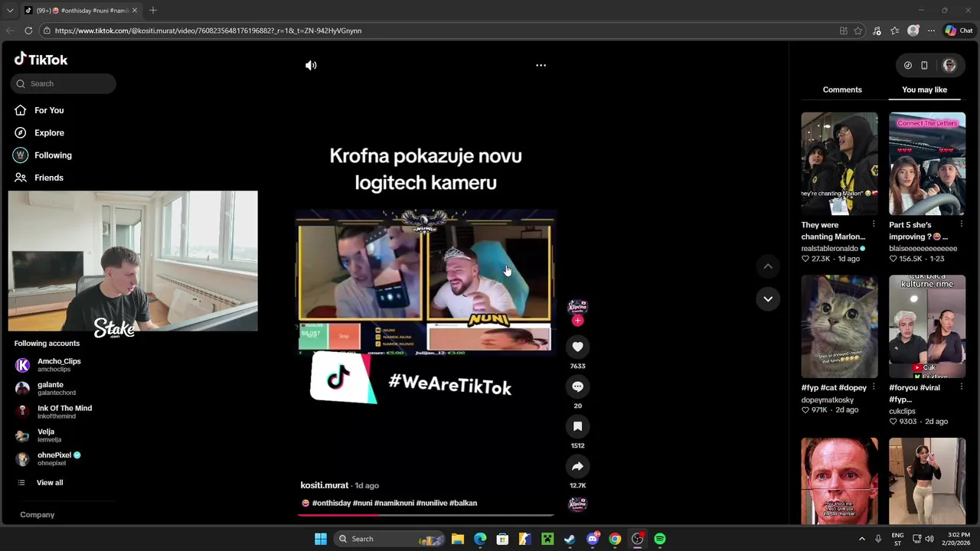Image resolution: width=980 pixels, height=551 pixels.
Task: Reload the page in Edge
Action: (28, 31)
